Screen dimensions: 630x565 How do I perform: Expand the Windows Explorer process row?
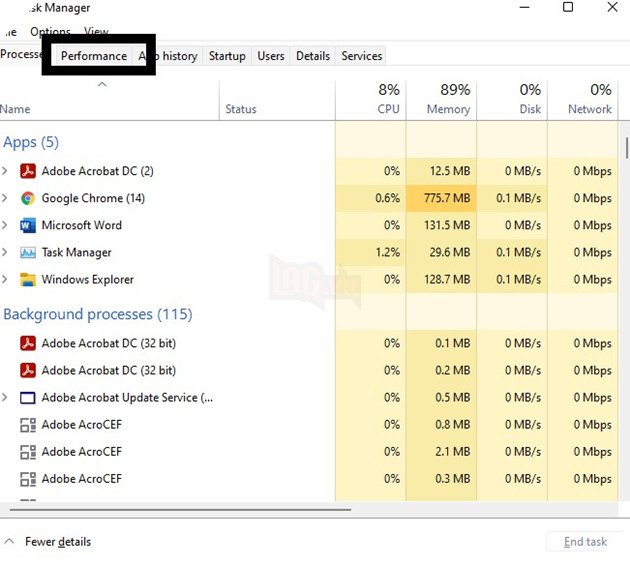pyautogui.click(x=4, y=279)
